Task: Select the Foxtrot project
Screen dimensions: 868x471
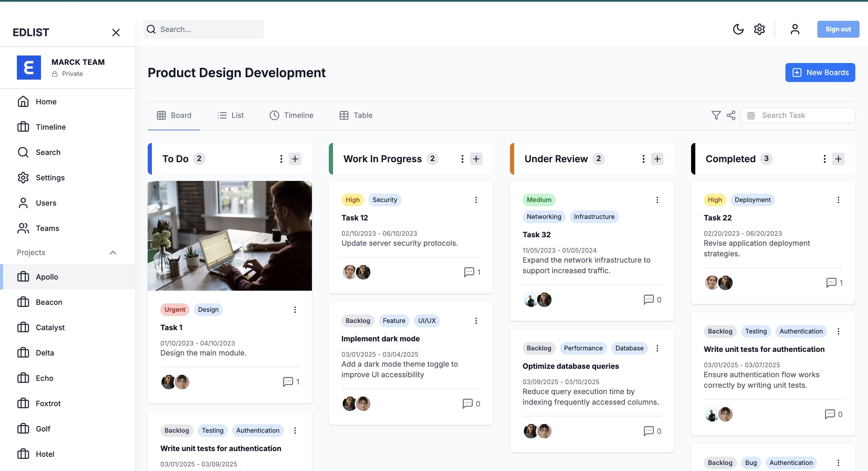Action: (x=68, y=403)
